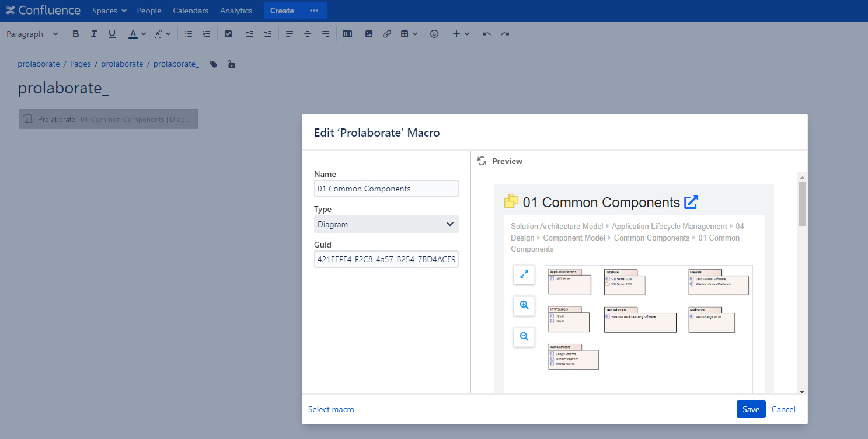The image size is (868, 439).
Task: Click the Save button
Action: pos(751,409)
